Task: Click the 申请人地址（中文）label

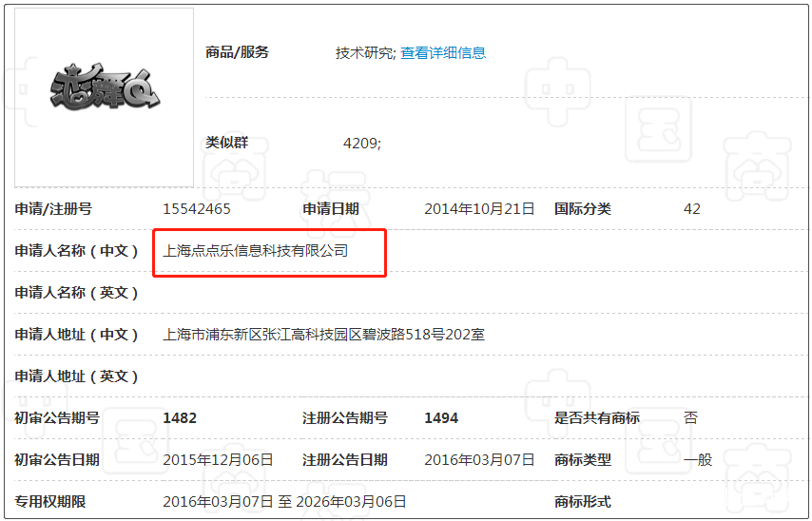Action: pos(76,335)
